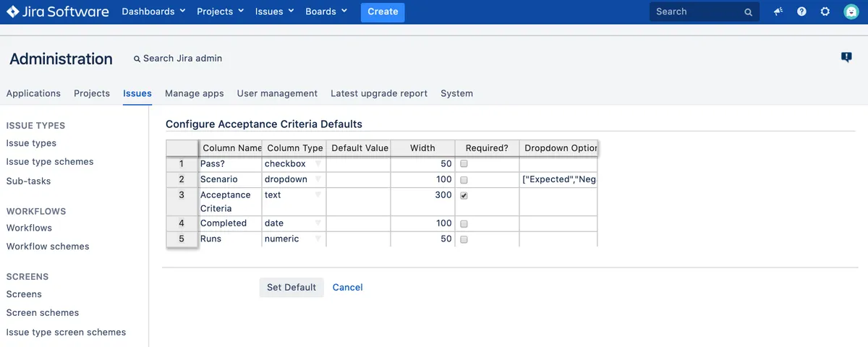Click the Create button

pyautogui.click(x=383, y=12)
